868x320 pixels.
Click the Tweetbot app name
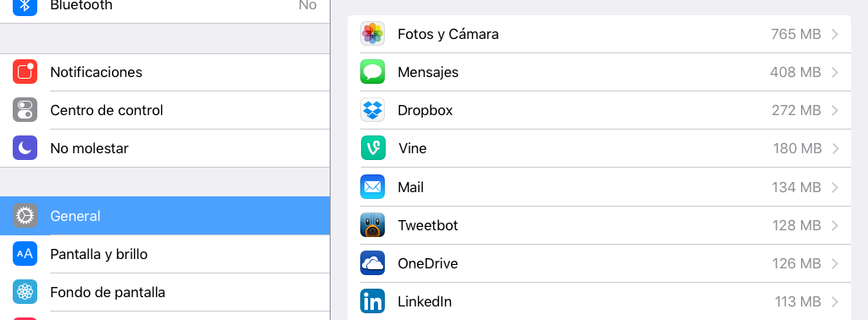(428, 225)
